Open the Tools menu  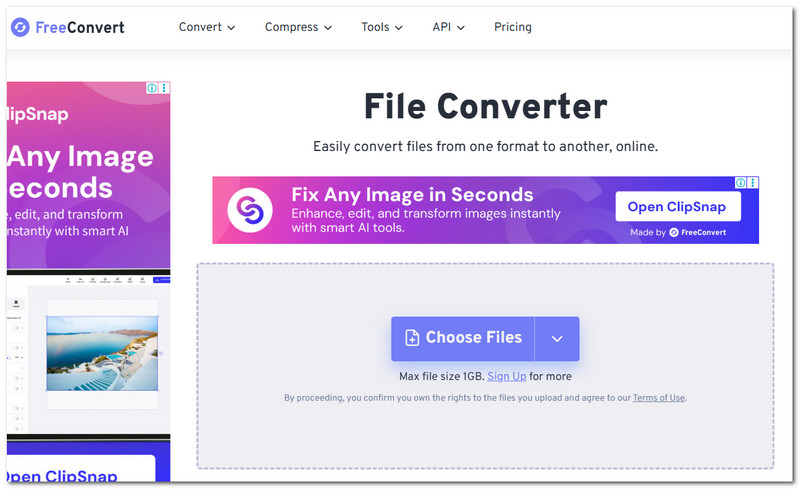click(382, 27)
